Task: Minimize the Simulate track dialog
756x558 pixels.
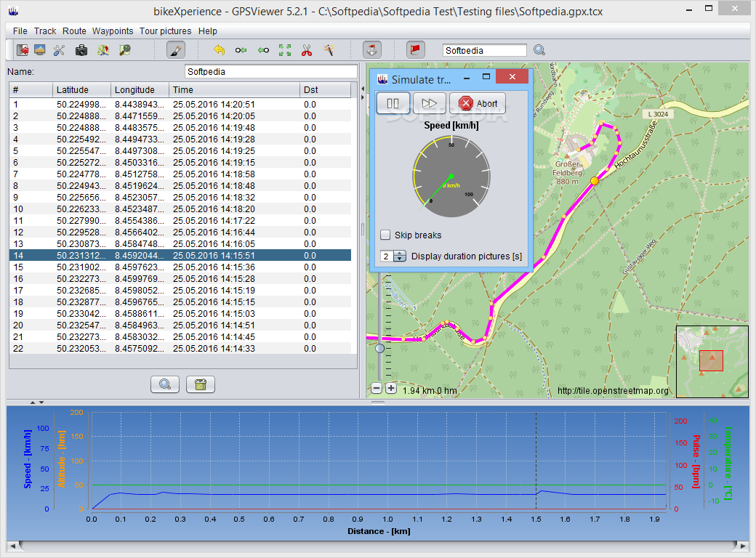Action: coord(467,77)
